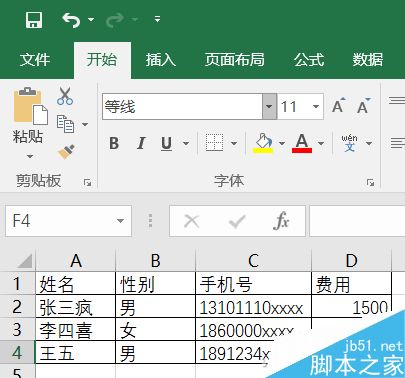Open Customize Quick Access Toolbar menu
Image resolution: width=405 pixels, height=378 pixels.
coord(157,19)
